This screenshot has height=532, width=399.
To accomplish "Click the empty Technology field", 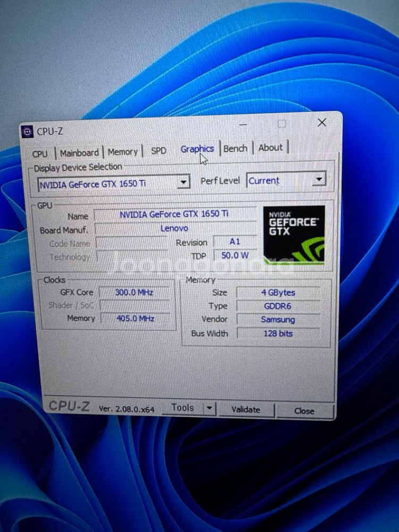I will [132, 256].
